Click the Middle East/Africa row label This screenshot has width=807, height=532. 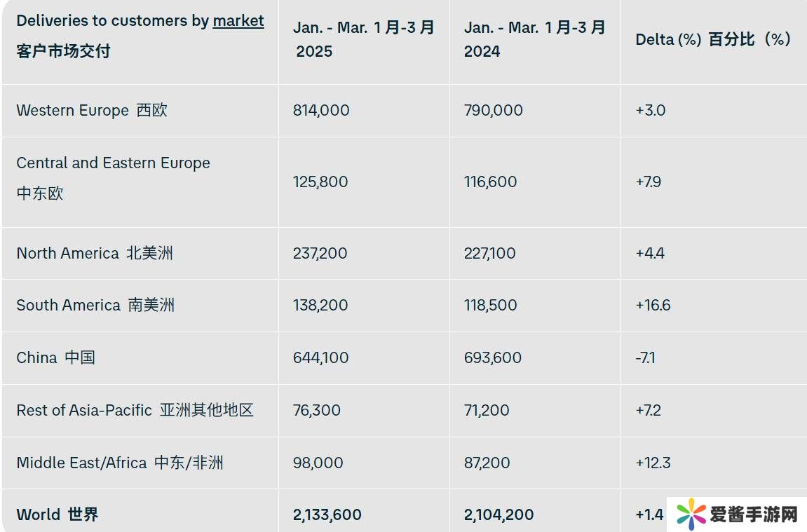click(x=120, y=463)
